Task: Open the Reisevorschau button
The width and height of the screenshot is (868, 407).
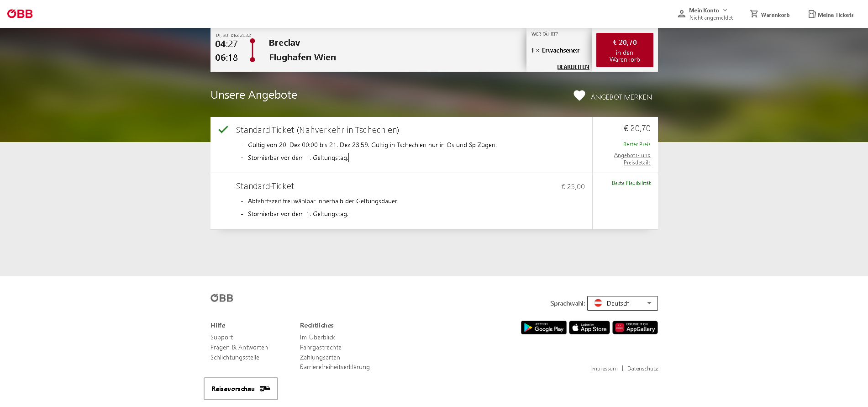Action: pyautogui.click(x=241, y=389)
